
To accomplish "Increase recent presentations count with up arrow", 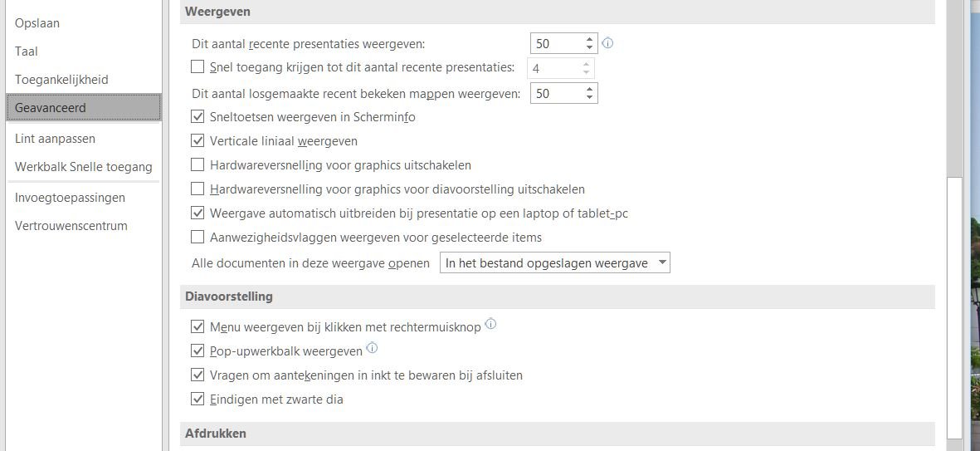I will pos(589,39).
